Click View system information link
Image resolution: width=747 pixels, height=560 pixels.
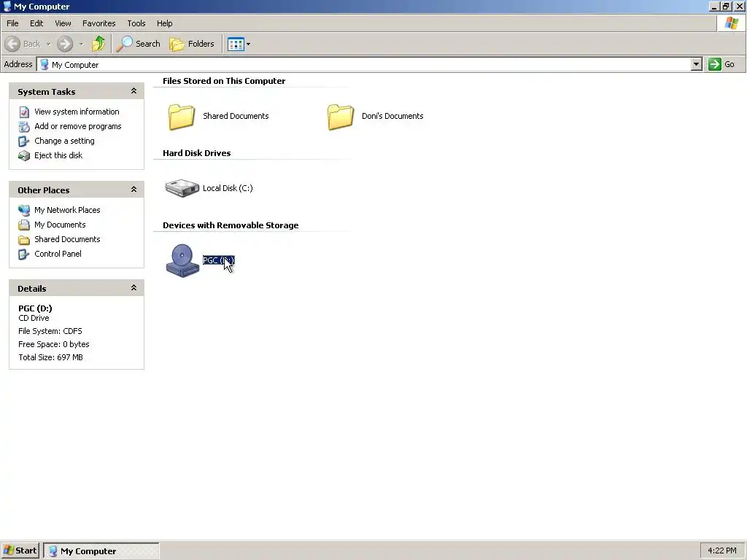(x=77, y=112)
